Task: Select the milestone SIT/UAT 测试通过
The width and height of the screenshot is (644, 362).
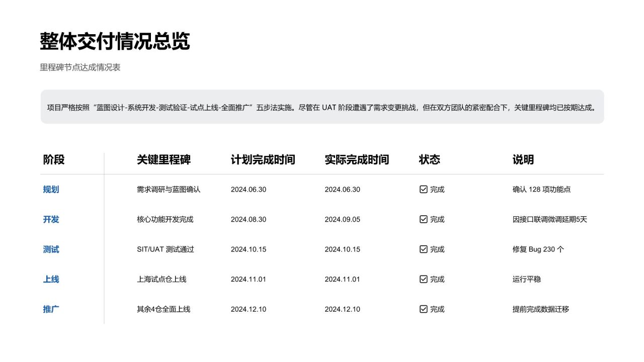Action: point(166,249)
